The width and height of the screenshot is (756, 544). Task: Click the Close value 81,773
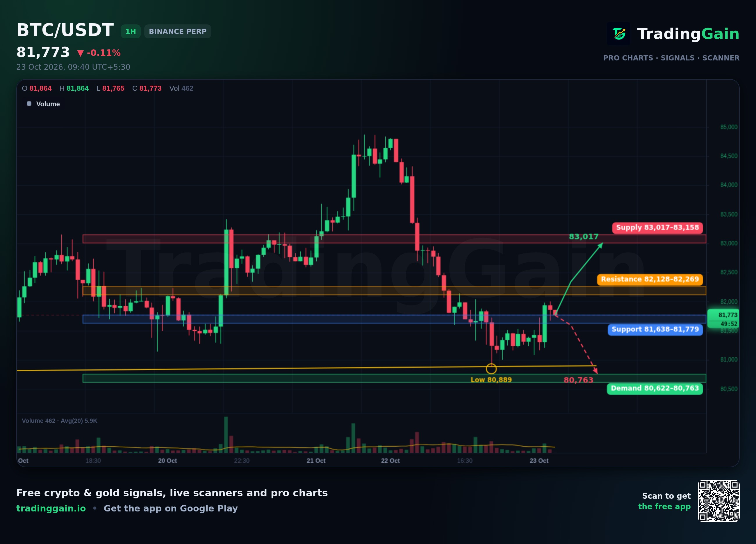tap(150, 88)
